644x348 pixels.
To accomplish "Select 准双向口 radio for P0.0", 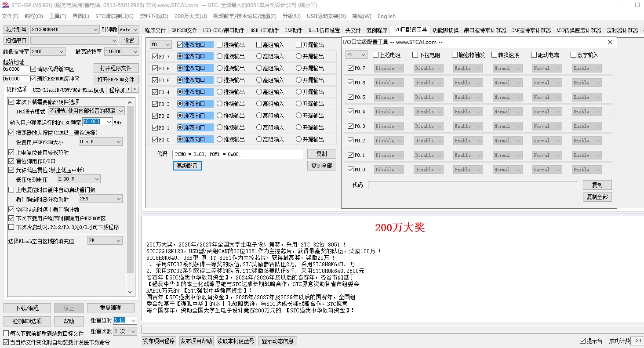I will pyautogui.click(x=180, y=139).
